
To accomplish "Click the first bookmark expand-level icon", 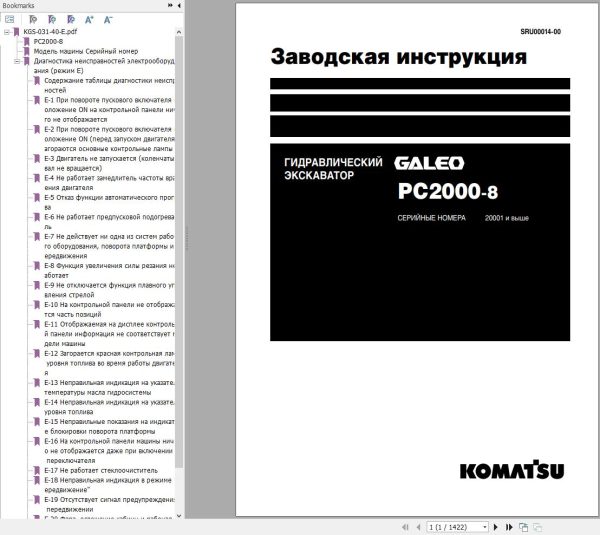I will [33, 19].
